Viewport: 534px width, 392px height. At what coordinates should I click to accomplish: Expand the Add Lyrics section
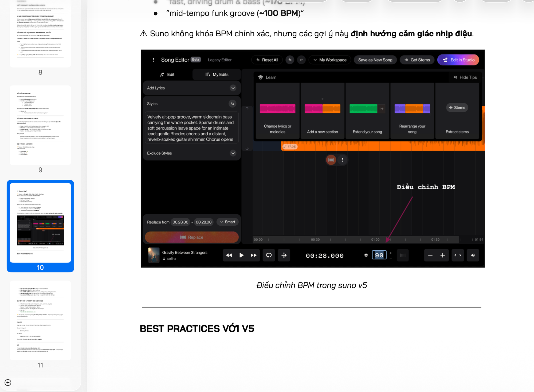coord(233,88)
